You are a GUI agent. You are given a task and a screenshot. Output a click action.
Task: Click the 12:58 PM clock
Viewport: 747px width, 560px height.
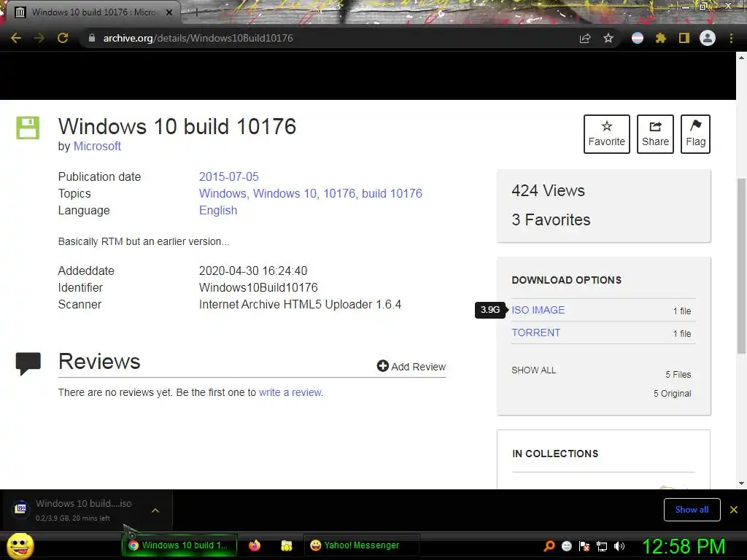tap(684, 546)
